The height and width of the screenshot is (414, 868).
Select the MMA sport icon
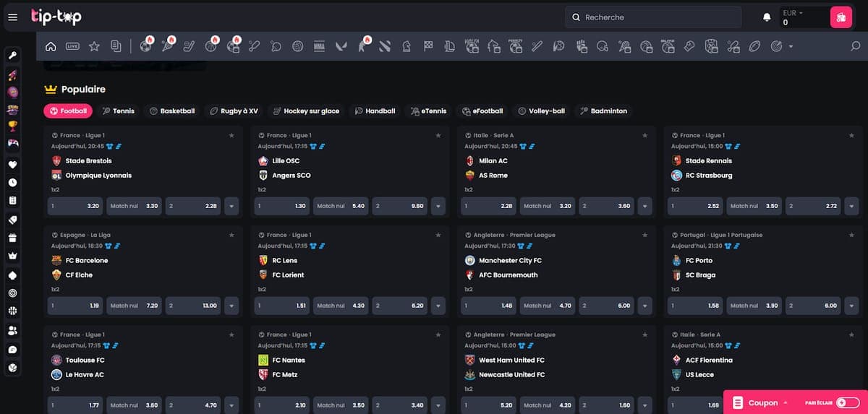(x=319, y=46)
